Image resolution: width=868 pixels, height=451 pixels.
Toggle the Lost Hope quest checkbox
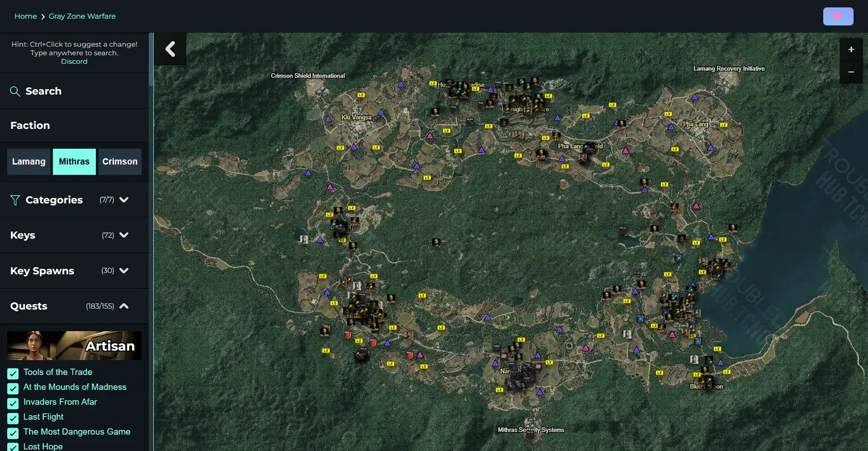(13, 447)
